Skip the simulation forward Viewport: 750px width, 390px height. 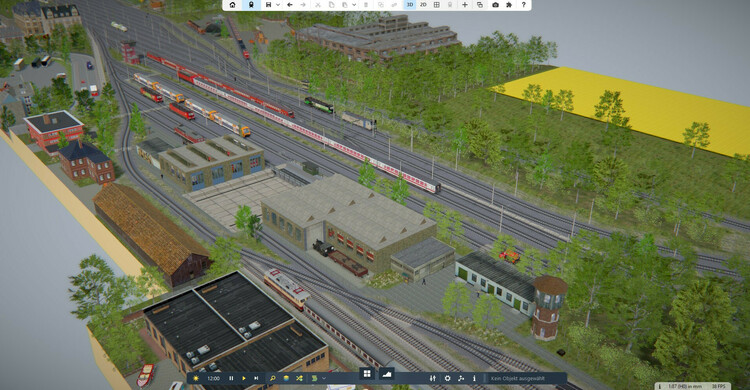pos(256,378)
